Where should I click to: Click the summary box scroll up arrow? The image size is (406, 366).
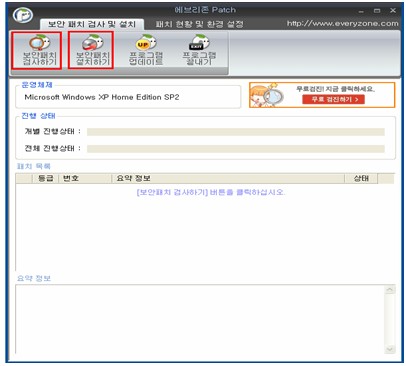click(390, 289)
